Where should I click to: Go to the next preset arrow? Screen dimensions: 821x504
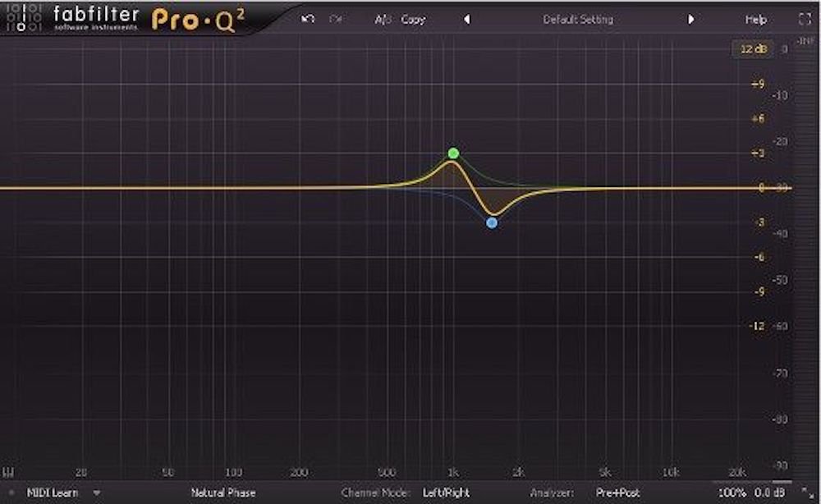click(x=691, y=19)
